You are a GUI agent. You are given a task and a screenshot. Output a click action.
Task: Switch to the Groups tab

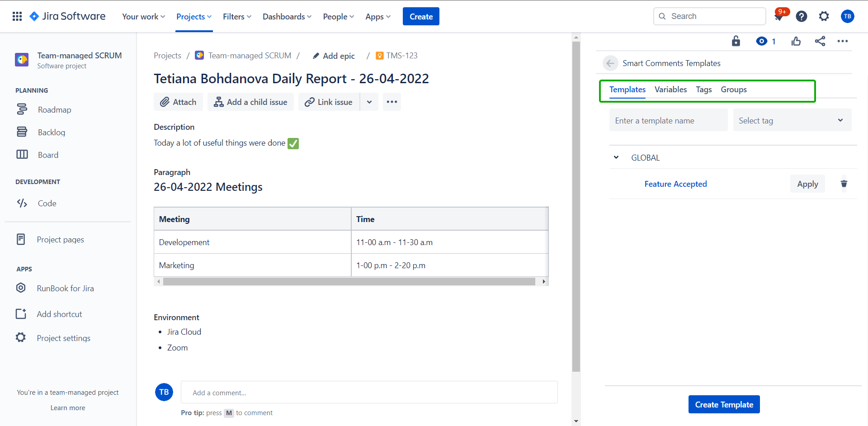(733, 90)
